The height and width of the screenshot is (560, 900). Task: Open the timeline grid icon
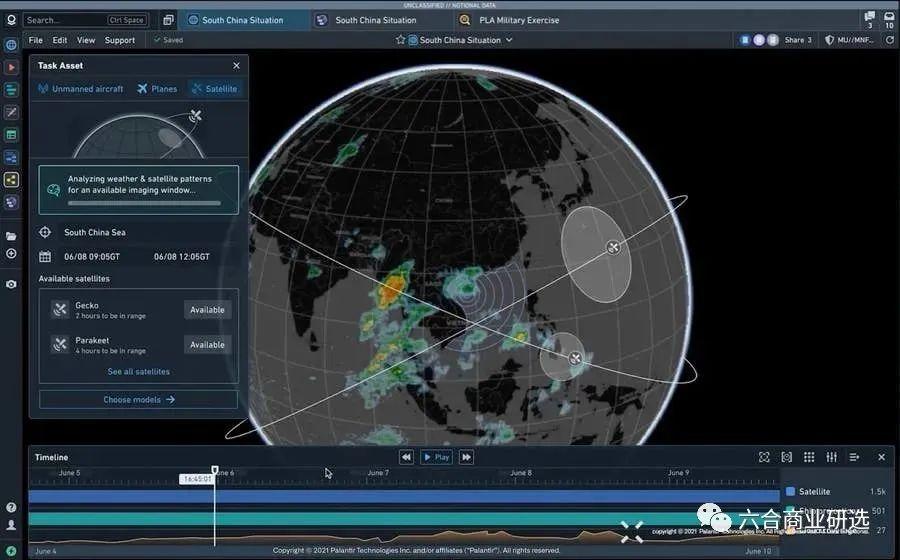tap(809, 457)
